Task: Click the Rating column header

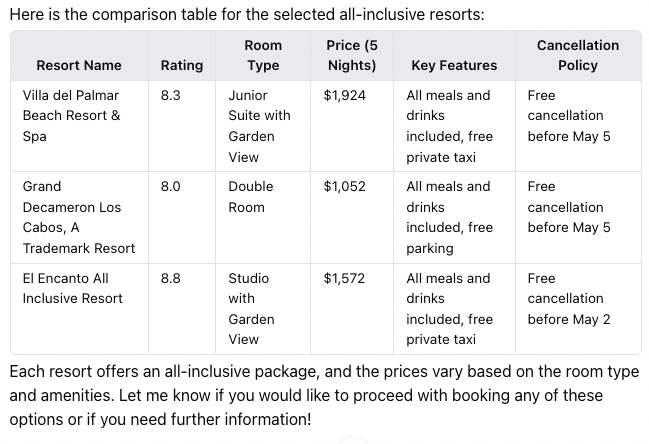Action: tap(181, 65)
